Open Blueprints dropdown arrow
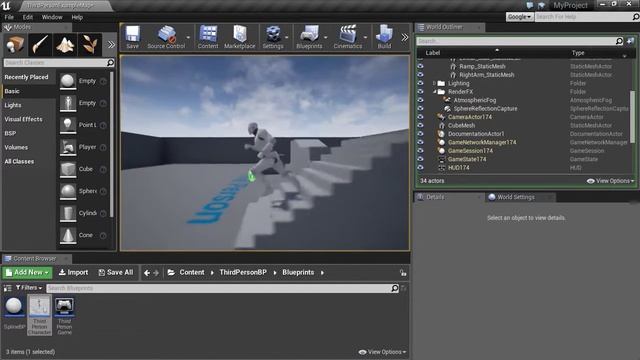The width and height of the screenshot is (640, 360). pos(325,37)
